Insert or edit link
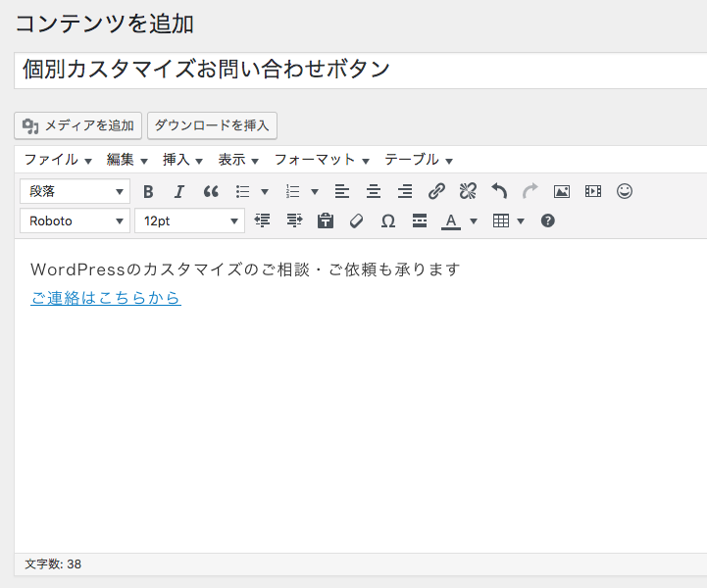 436,191
